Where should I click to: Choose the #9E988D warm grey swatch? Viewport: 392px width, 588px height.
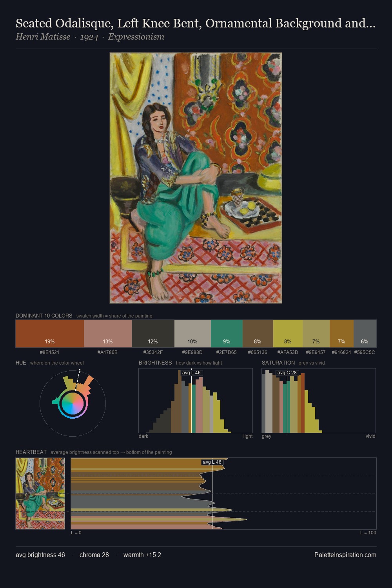[192, 334]
